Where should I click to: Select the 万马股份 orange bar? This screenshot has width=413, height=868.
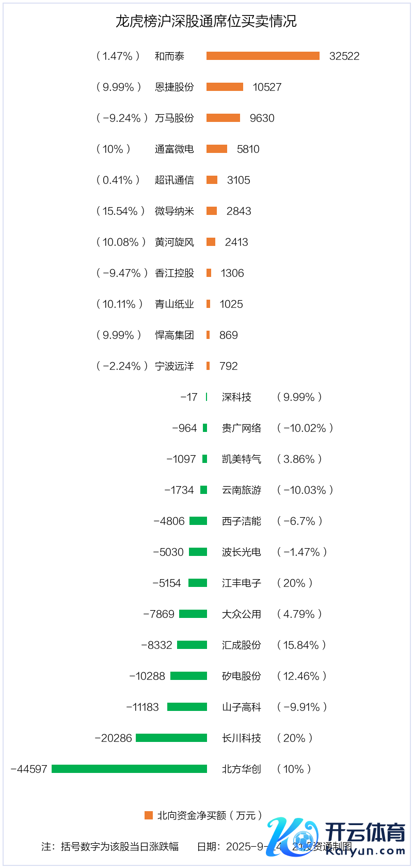click(x=223, y=118)
